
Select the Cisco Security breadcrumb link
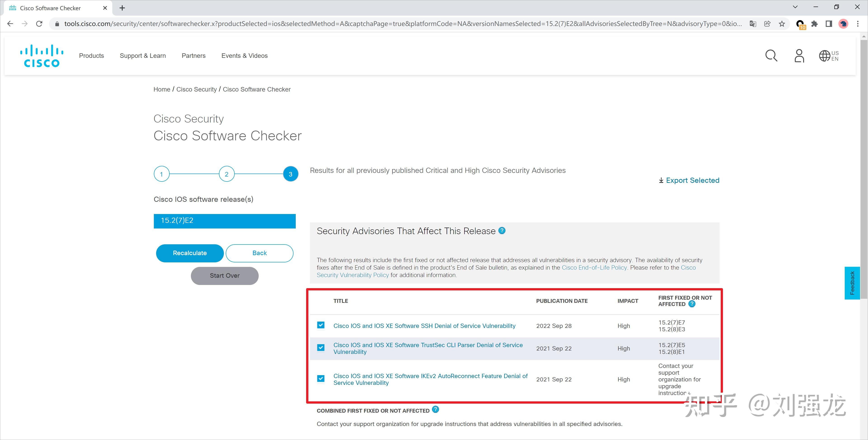click(197, 89)
